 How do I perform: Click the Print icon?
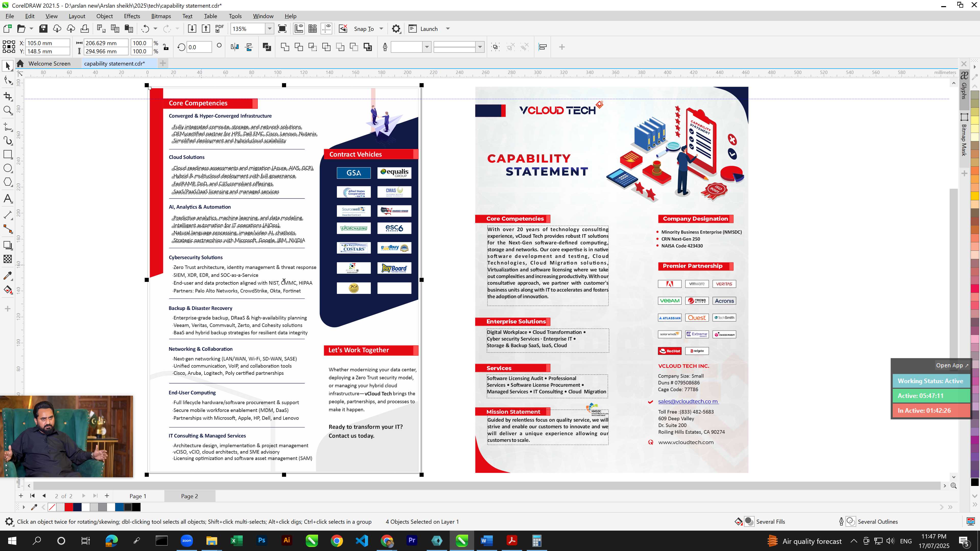tap(84, 29)
